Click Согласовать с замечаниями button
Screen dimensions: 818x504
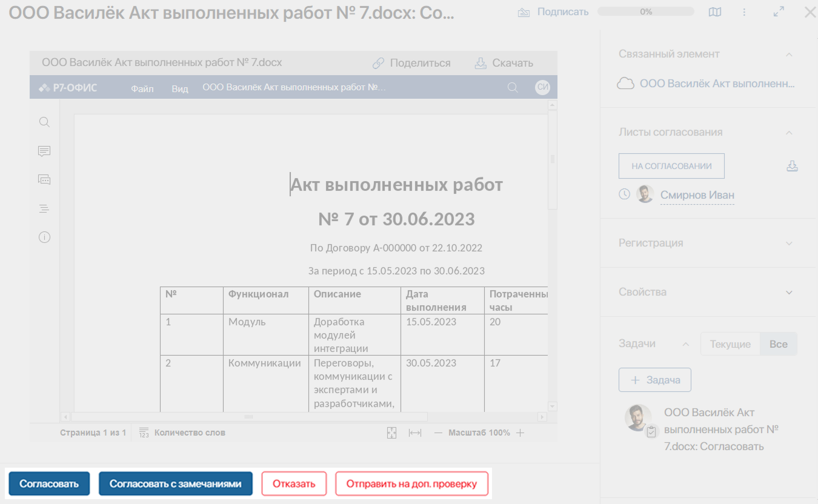[176, 483]
